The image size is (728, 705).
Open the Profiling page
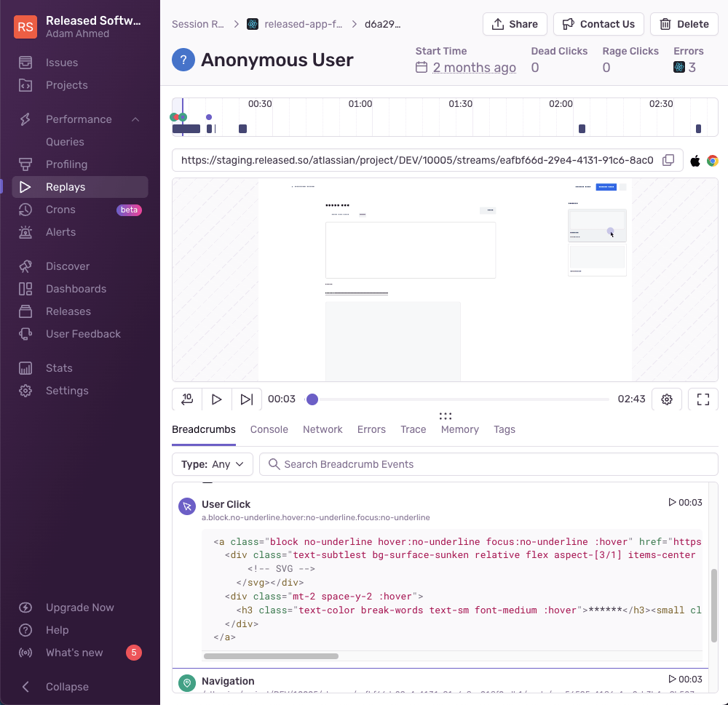pos(66,164)
